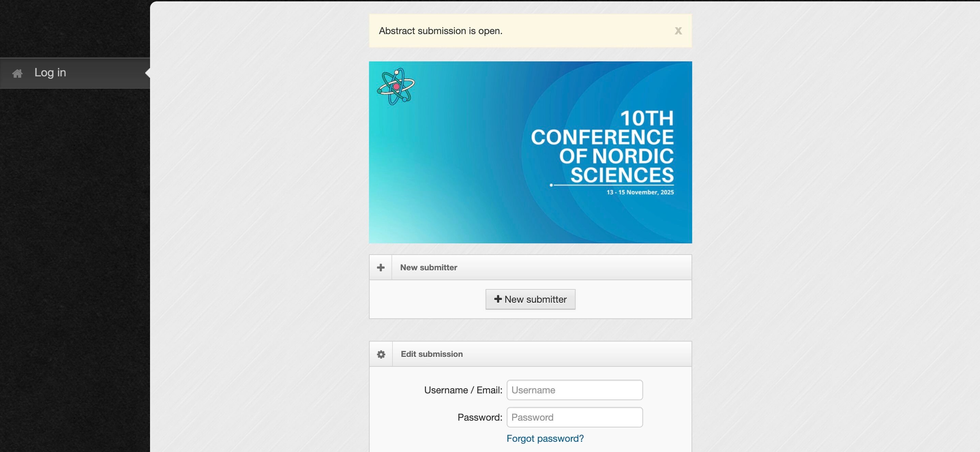Focus the Password input field

click(x=575, y=418)
